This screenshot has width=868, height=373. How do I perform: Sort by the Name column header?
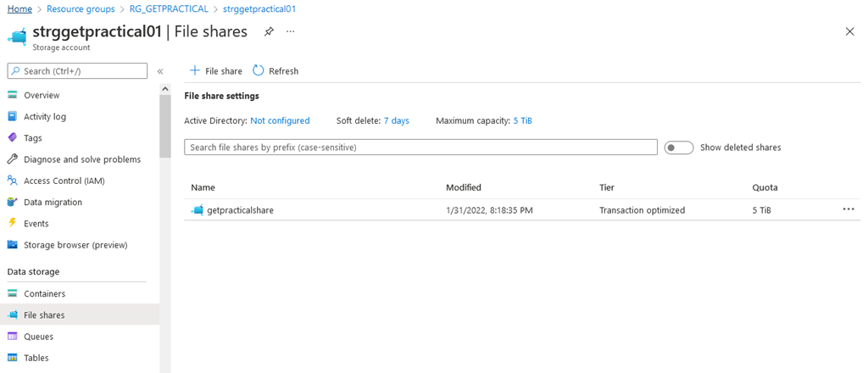[203, 187]
